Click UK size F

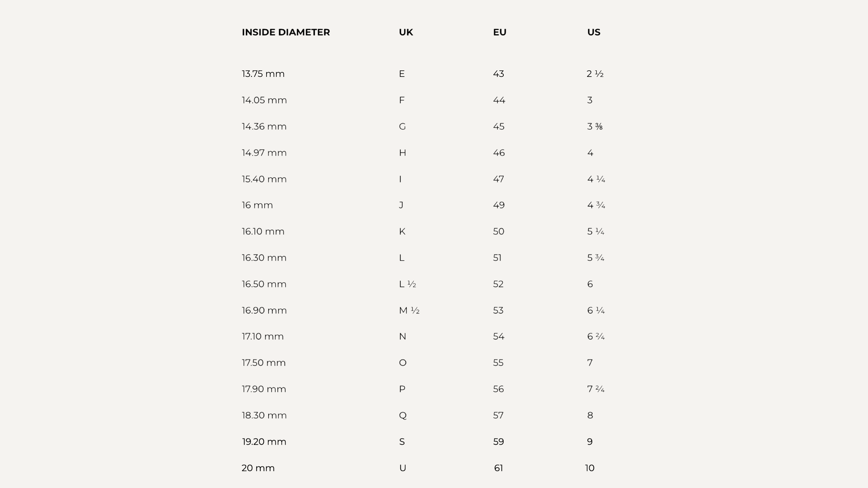(401, 100)
